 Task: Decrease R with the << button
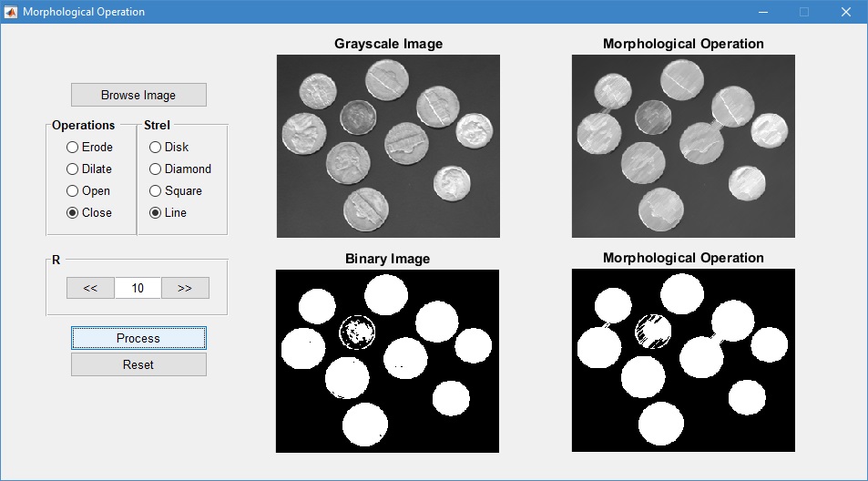tap(90, 288)
